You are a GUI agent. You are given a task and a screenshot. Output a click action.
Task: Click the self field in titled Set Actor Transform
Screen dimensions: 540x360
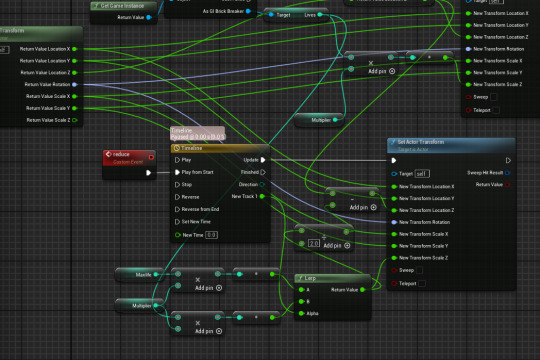(422, 174)
